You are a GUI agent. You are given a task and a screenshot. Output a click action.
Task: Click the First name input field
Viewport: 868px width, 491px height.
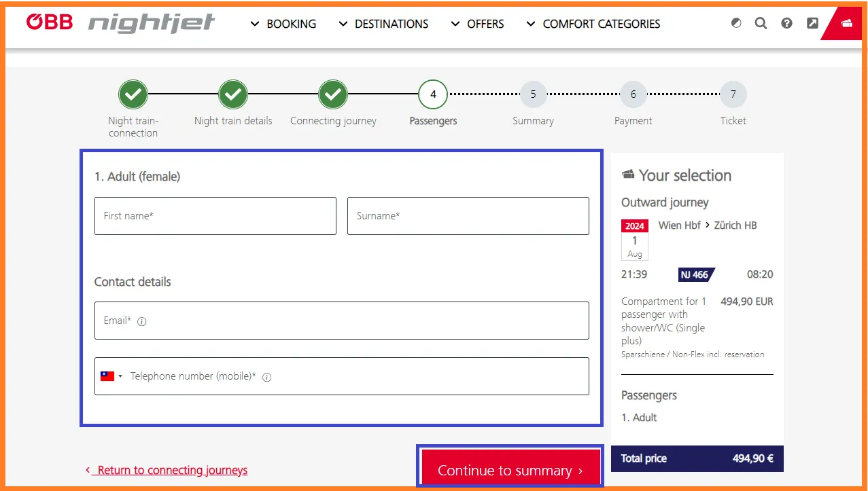pos(215,215)
